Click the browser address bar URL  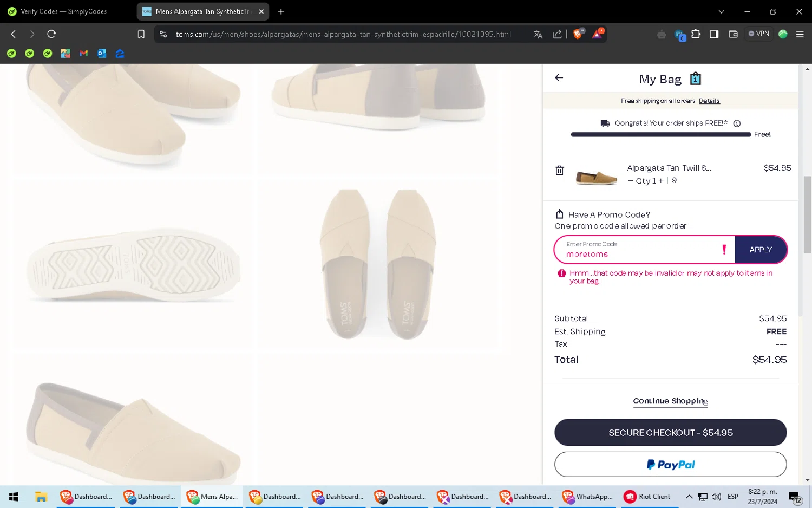click(x=343, y=34)
